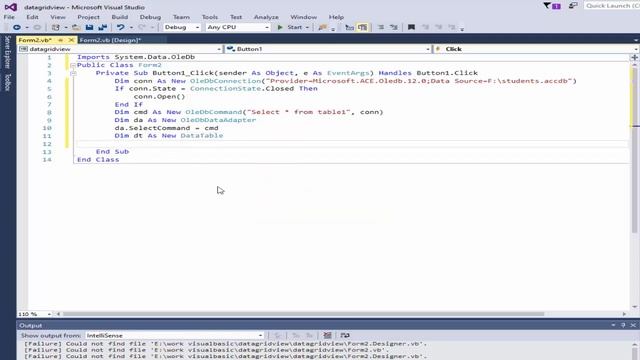Click the bookmark flag toolbar icon
Viewport: 640px width, 360px height.
point(411,27)
